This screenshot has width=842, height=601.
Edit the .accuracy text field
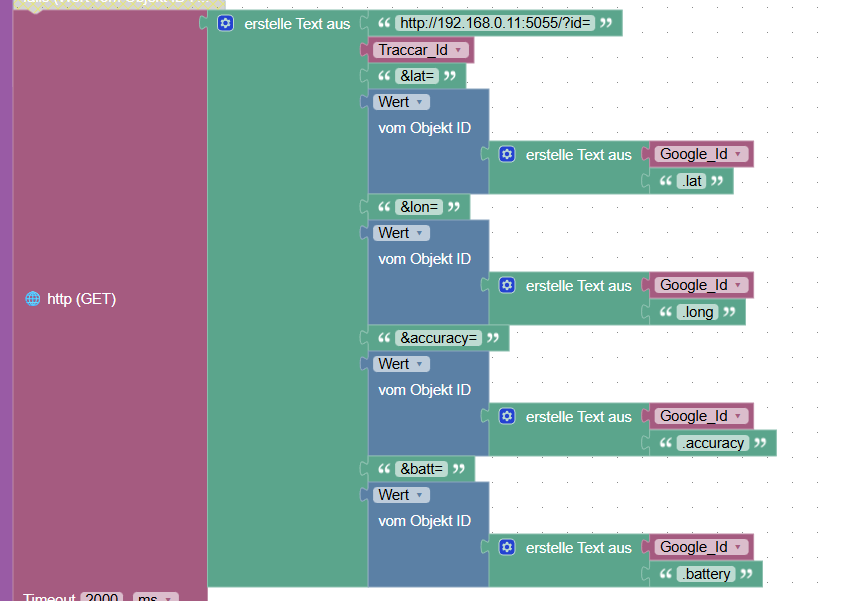pos(713,443)
